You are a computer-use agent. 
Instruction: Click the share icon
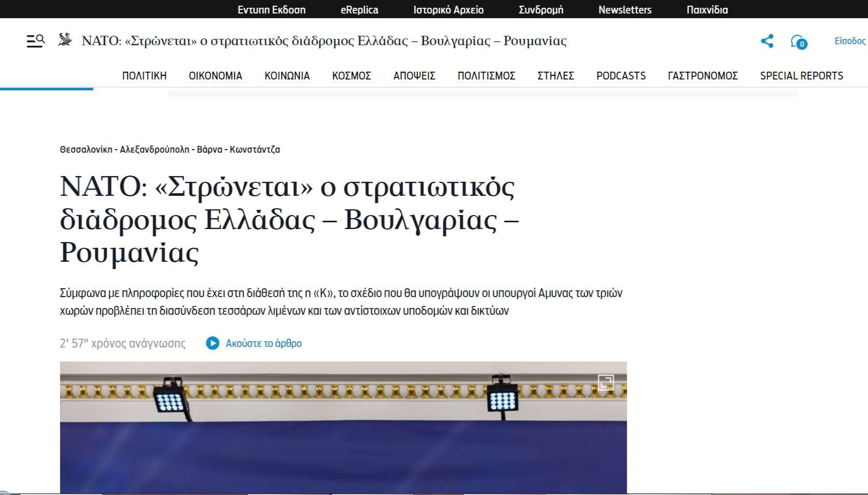click(x=767, y=41)
